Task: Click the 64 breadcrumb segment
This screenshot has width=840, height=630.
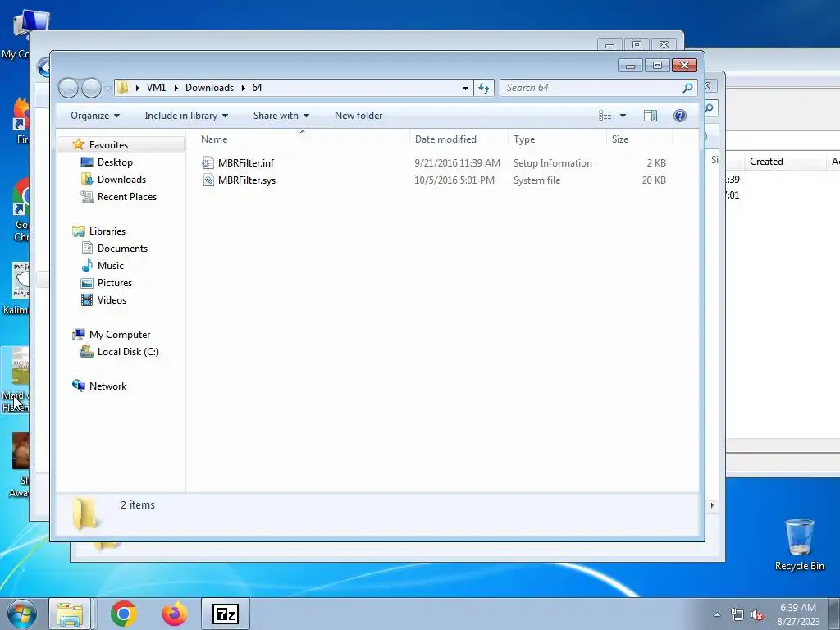Action: 257,88
